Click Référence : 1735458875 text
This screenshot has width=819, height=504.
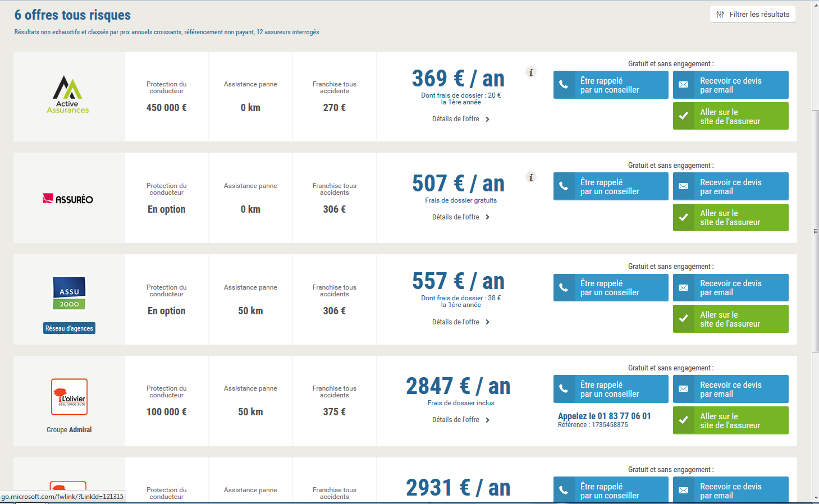pos(593,425)
